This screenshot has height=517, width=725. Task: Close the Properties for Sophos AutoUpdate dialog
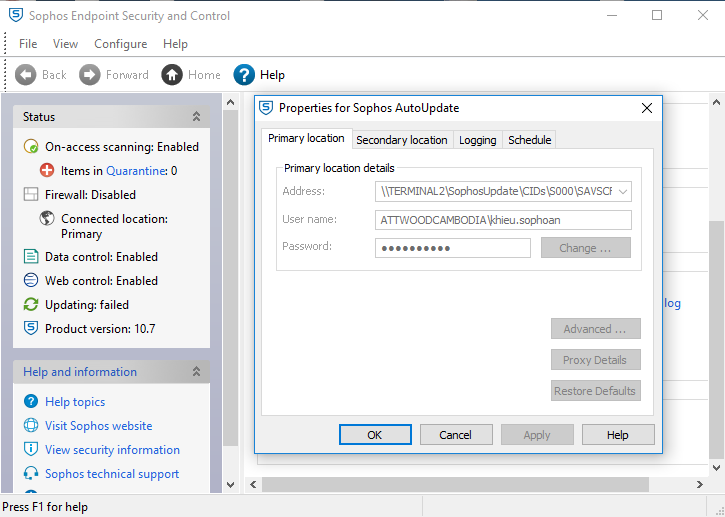click(x=647, y=108)
